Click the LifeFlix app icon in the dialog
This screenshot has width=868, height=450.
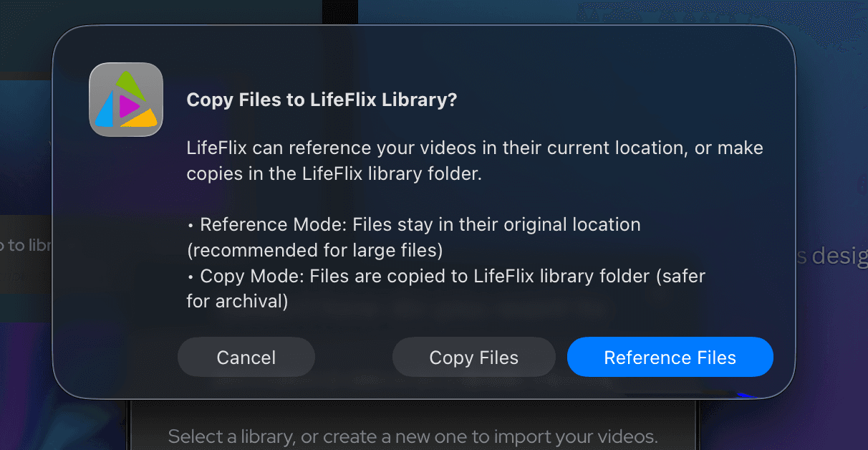tap(126, 100)
